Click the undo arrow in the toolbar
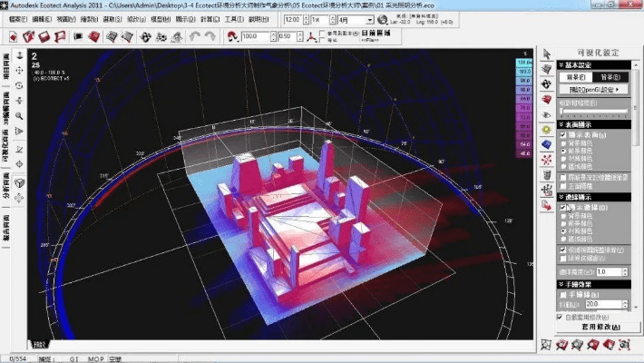This screenshot has height=363, width=644. (x=192, y=36)
